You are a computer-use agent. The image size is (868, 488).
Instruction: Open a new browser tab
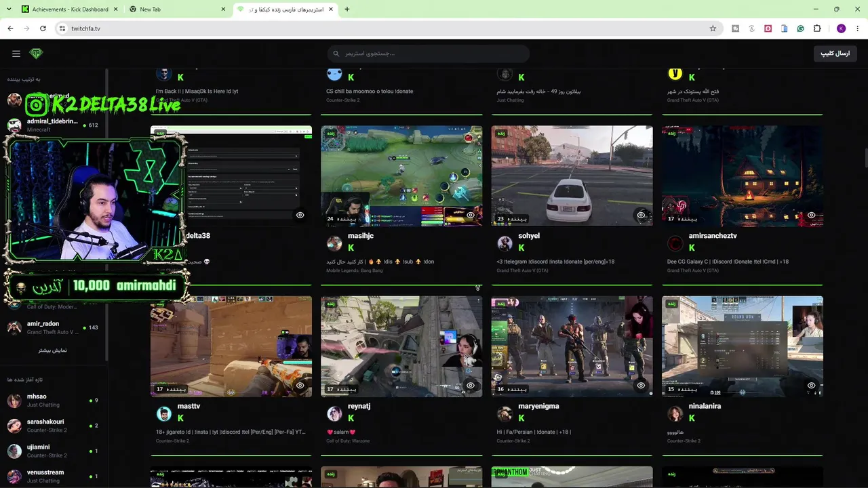[347, 9]
